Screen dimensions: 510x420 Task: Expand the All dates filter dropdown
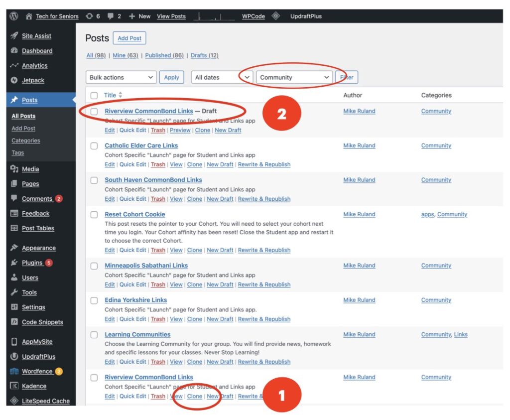tap(221, 77)
